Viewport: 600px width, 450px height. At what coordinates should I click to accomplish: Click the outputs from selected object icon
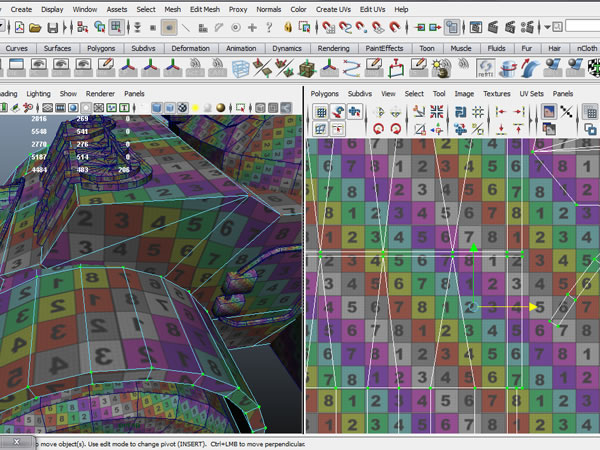coord(435,28)
